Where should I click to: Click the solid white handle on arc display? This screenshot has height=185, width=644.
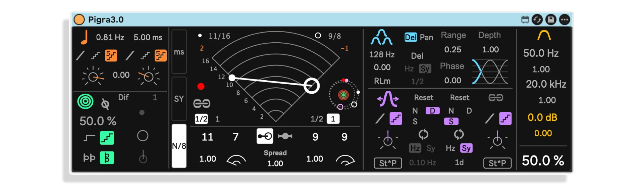(232, 78)
